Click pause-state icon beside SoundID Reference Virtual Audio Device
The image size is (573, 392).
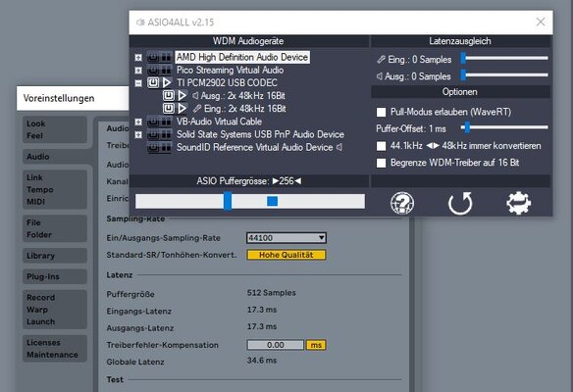point(166,147)
